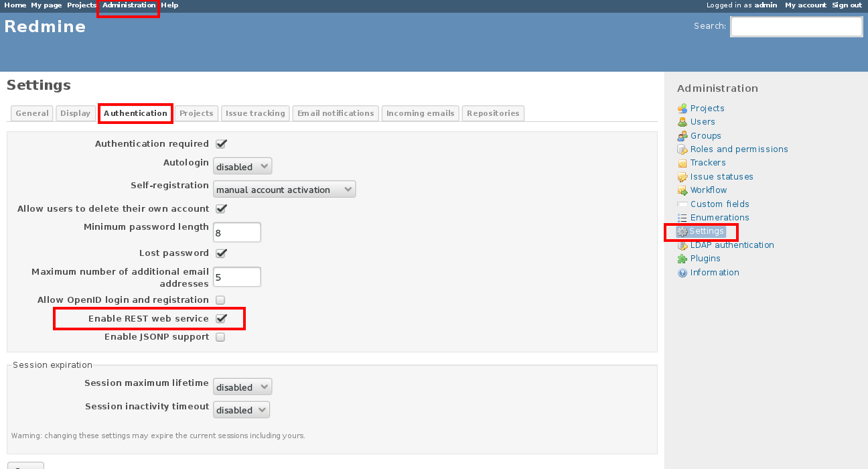Click the Issue statuses icon
Image resolution: width=868 pixels, height=469 pixels.
[682, 177]
